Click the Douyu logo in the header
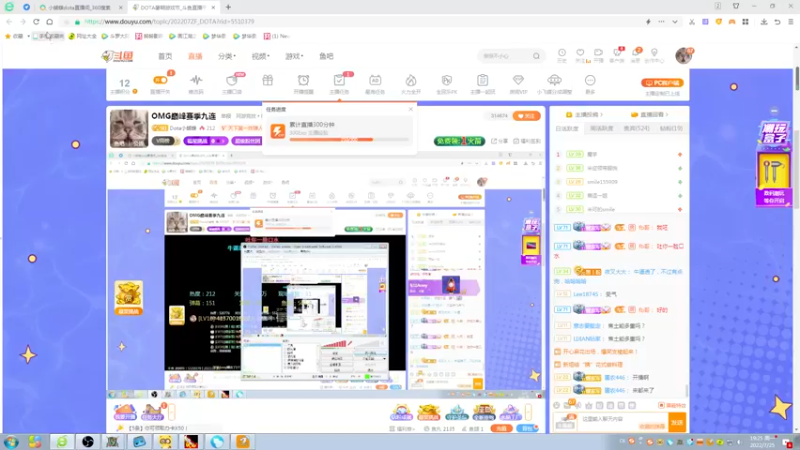 (118, 56)
